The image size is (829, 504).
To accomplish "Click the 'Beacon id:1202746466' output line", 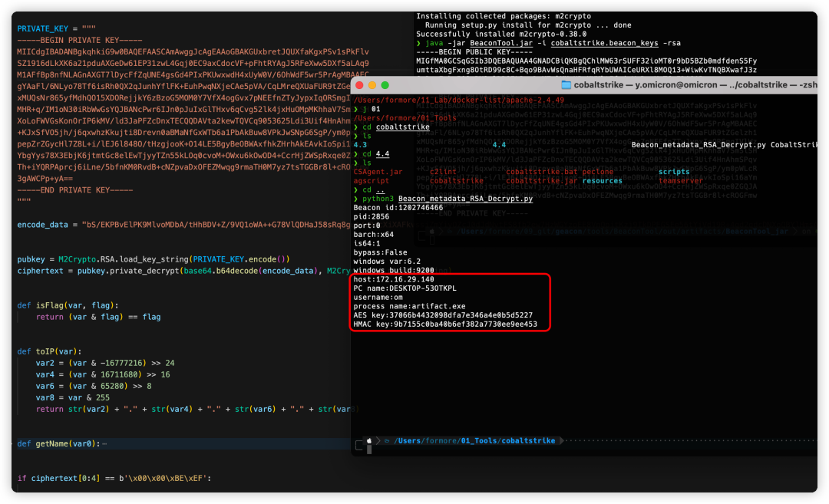I will (x=398, y=208).
